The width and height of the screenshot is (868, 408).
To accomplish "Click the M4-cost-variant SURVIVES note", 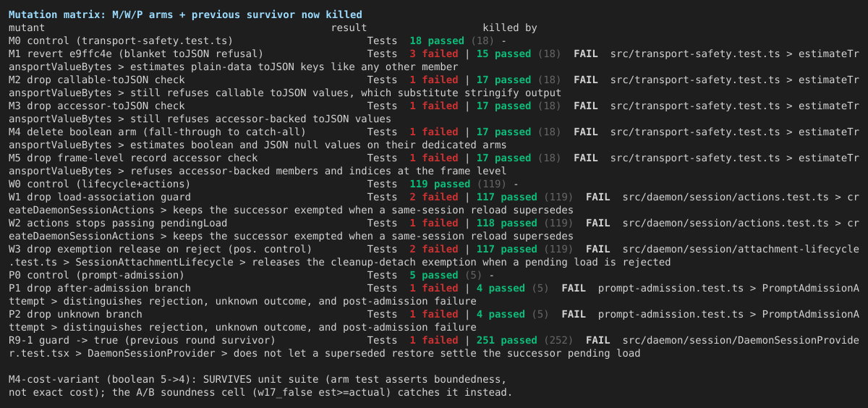I will coord(260,386).
